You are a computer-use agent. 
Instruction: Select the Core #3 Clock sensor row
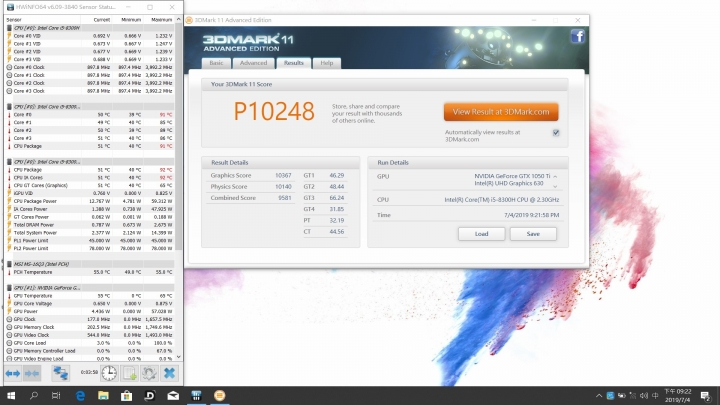[x=90, y=91]
